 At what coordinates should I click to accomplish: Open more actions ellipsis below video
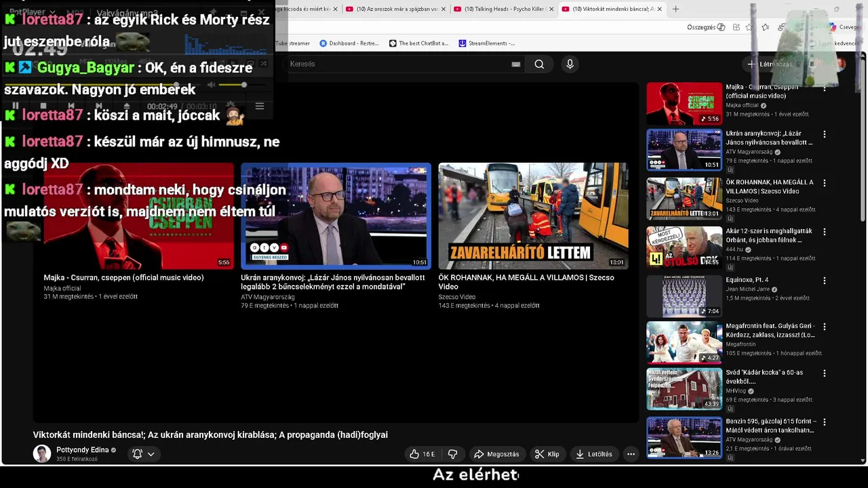[x=631, y=454]
